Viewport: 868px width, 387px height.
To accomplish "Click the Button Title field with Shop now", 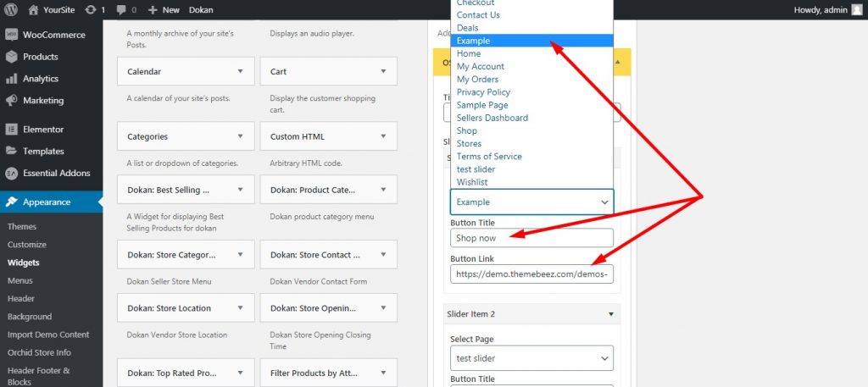I will pos(531,238).
